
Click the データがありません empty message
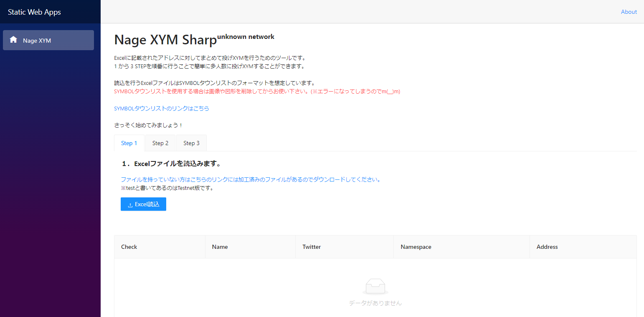[375, 303]
